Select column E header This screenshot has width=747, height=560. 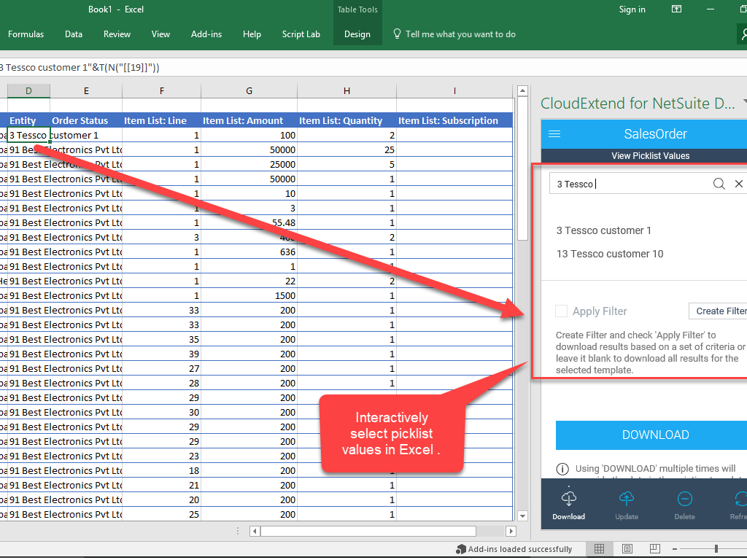click(86, 90)
